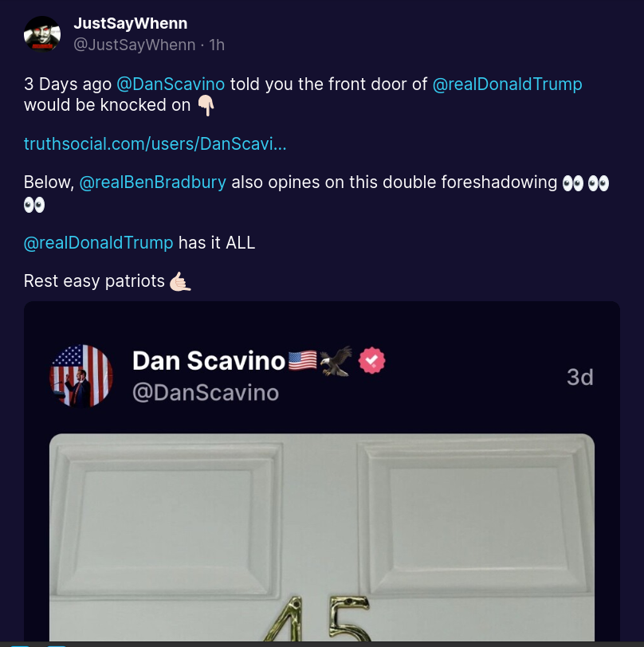Viewport: 644px width, 647px height.
Task: Open the @realBenBradbury mention
Action: 153,182
